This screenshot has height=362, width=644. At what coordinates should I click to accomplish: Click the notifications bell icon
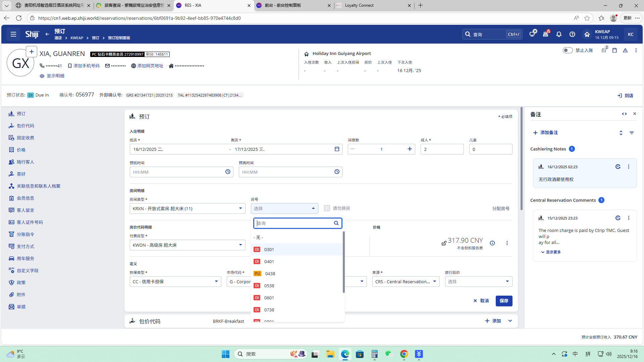pyautogui.click(x=559, y=34)
